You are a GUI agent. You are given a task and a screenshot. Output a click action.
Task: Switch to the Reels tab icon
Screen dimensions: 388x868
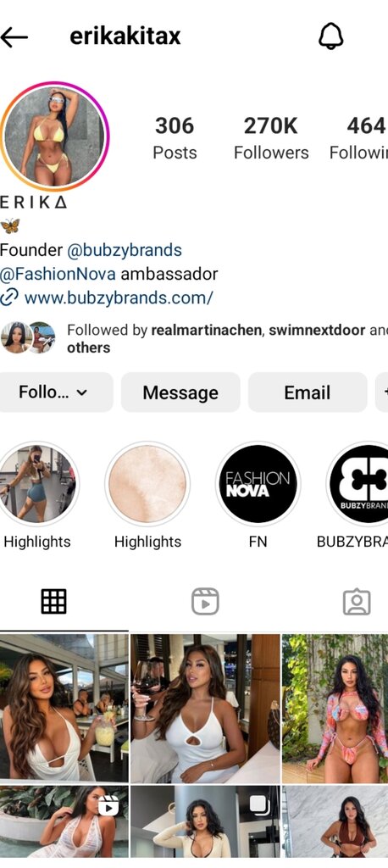click(x=205, y=601)
